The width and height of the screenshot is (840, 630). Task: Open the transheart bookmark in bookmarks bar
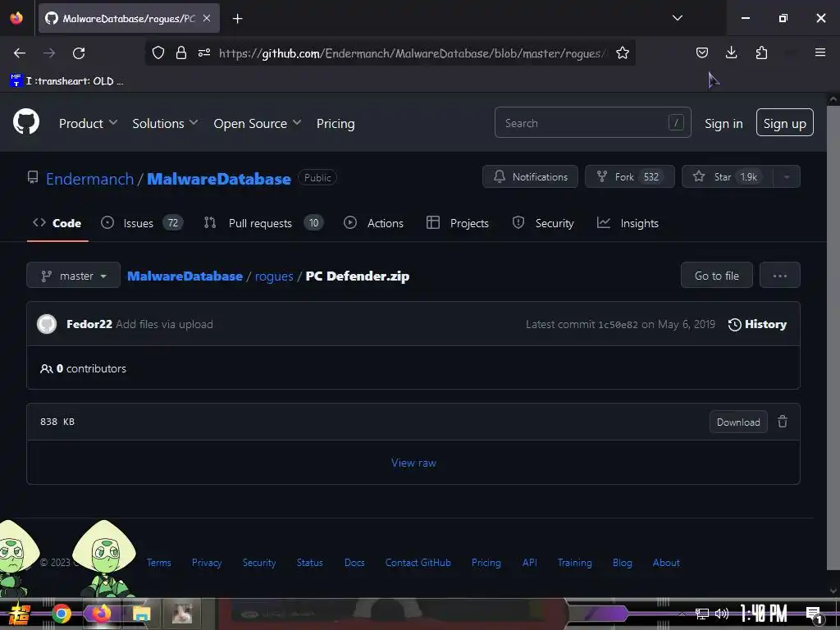tap(67, 81)
